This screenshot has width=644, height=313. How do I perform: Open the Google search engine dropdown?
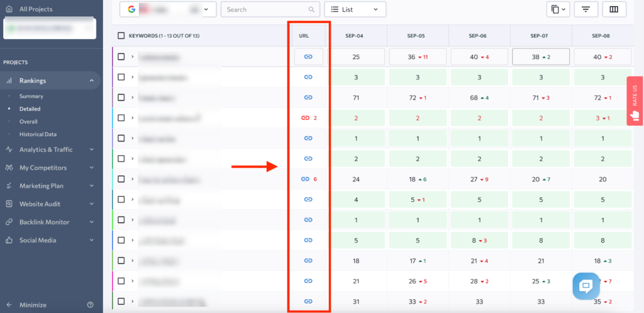click(x=168, y=9)
